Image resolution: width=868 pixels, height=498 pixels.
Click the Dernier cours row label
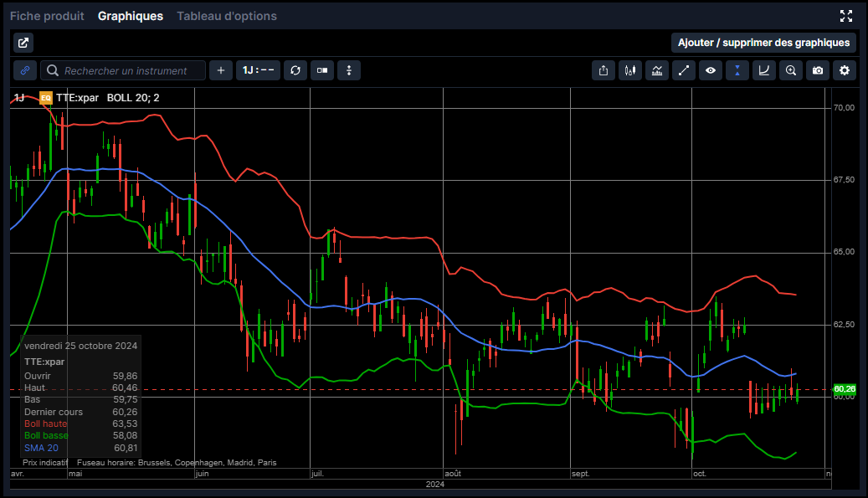click(54, 413)
